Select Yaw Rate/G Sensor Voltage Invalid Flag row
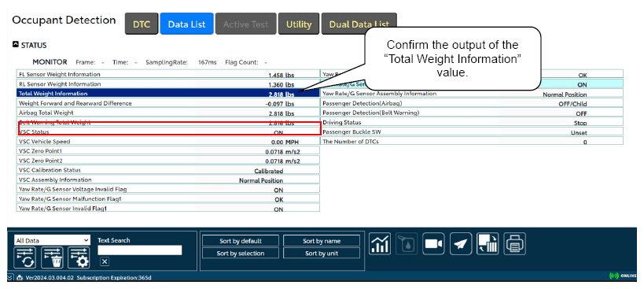The width and height of the screenshot is (644, 289). (168, 189)
